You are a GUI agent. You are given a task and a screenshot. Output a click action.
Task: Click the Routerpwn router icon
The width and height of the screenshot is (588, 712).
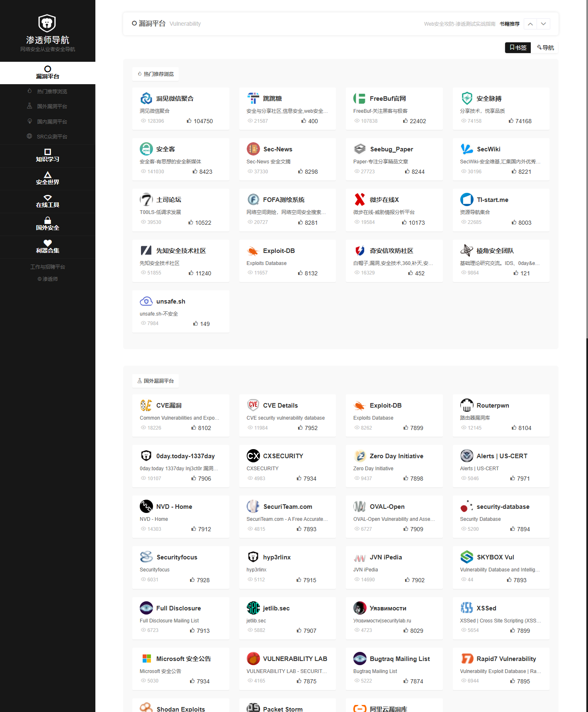click(467, 405)
